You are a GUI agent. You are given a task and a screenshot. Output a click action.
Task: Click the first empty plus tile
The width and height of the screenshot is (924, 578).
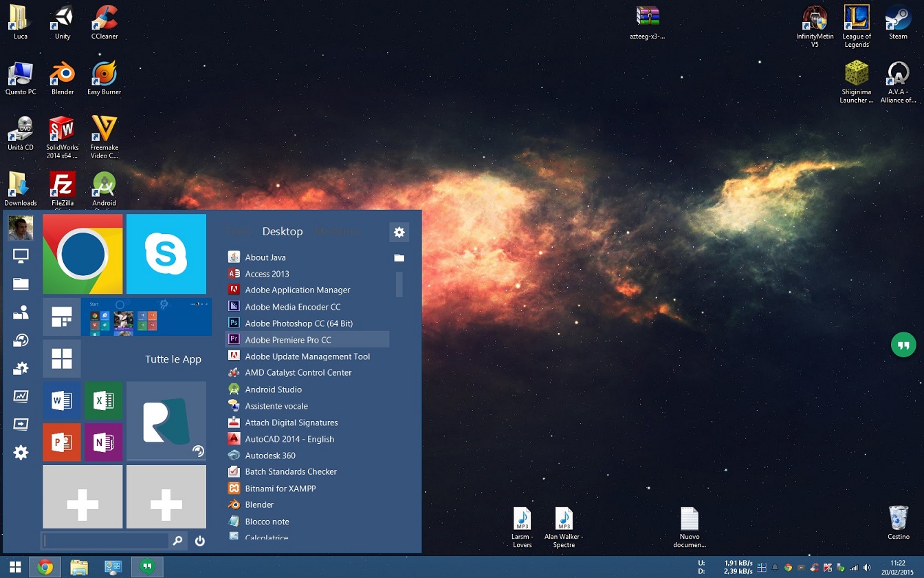[82, 506]
